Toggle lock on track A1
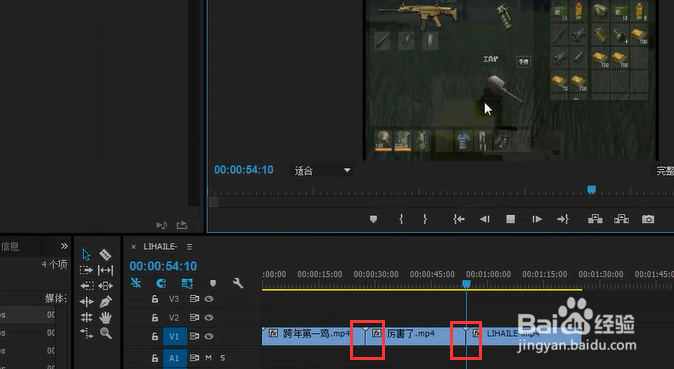 [155, 358]
